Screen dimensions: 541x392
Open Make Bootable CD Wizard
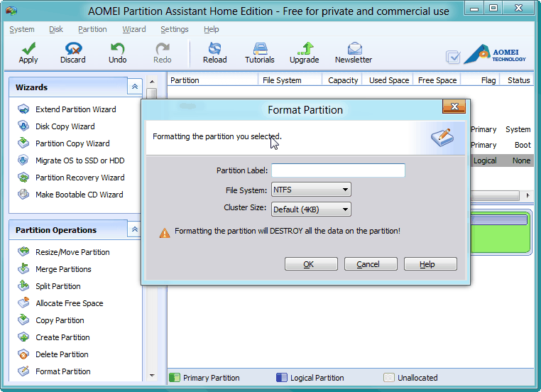point(79,195)
